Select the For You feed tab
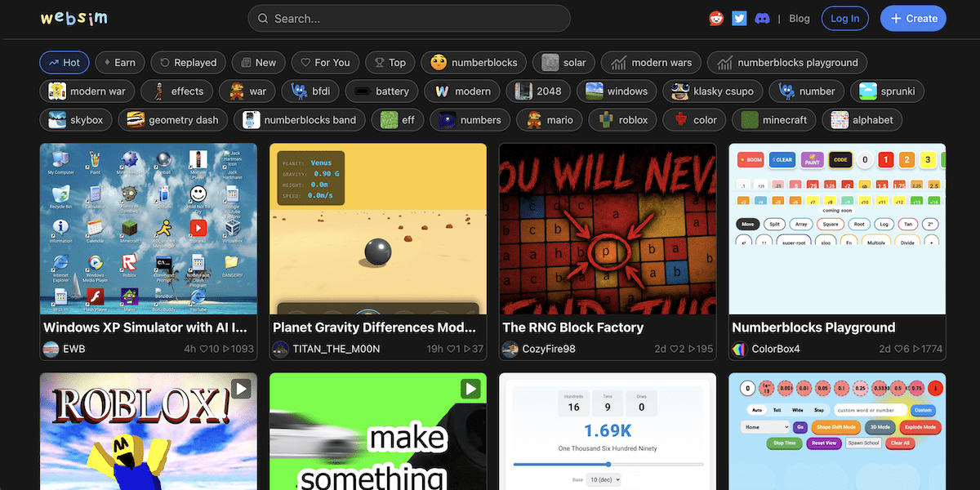 [x=325, y=62]
